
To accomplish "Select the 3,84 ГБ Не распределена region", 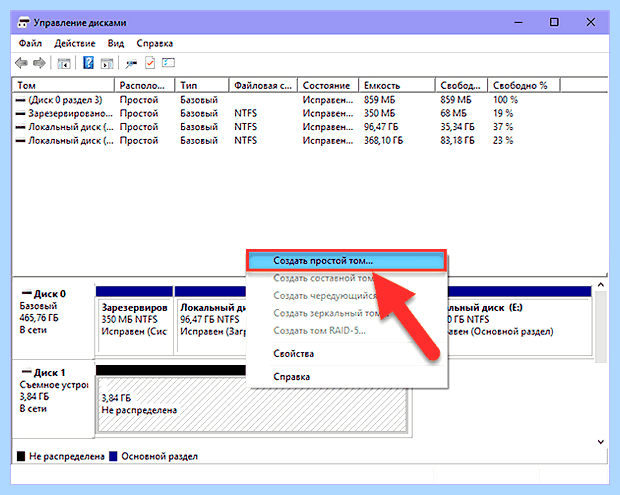I will pyautogui.click(x=253, y=404).
